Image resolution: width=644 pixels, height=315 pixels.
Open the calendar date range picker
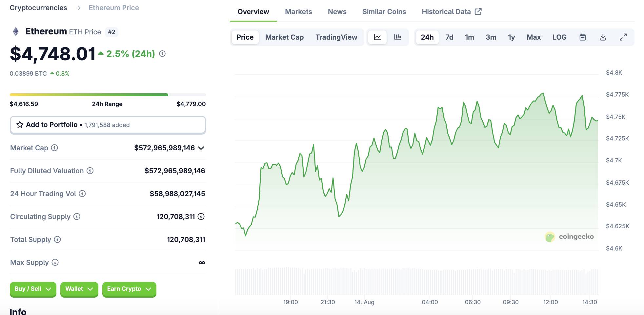pos(583,37)
